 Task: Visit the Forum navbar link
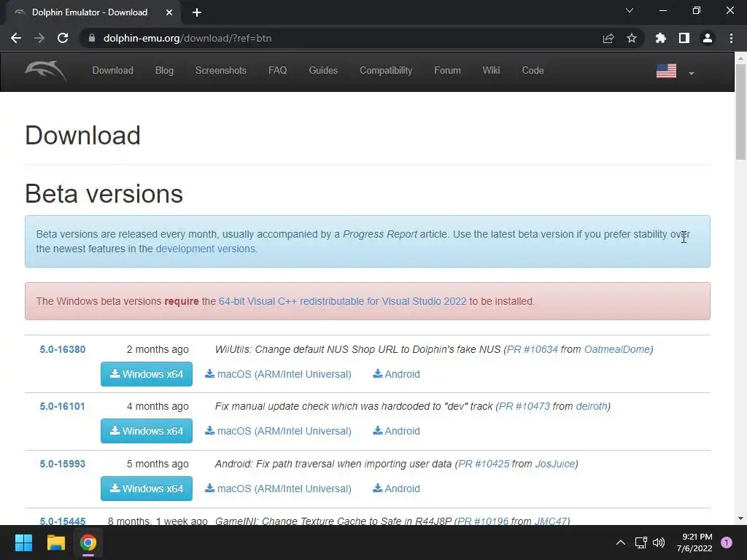click(447, 71)
